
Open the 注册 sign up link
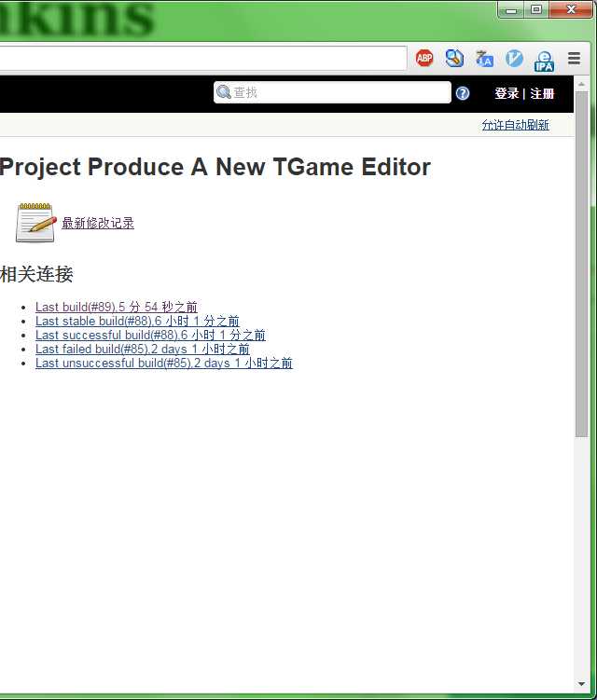point(542,93)
